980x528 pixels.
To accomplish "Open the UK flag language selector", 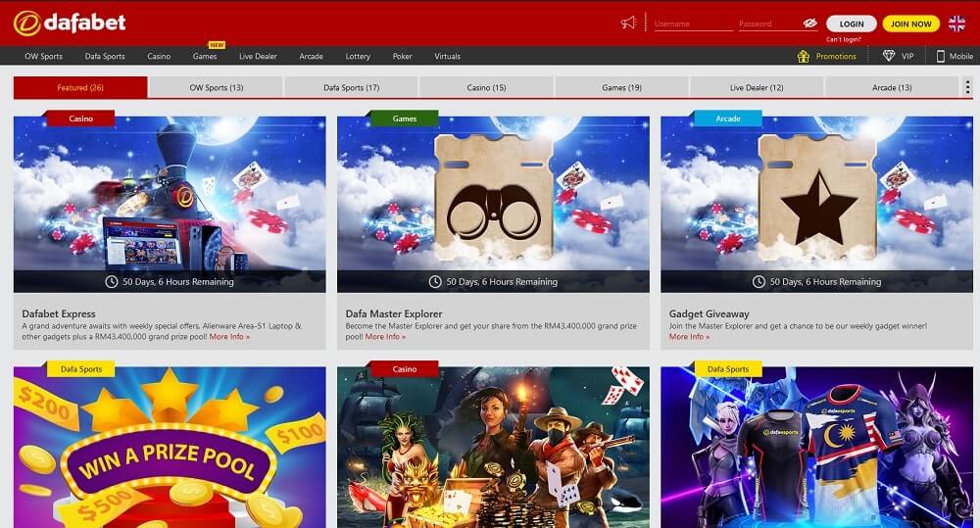I will [x=956, y=24].
